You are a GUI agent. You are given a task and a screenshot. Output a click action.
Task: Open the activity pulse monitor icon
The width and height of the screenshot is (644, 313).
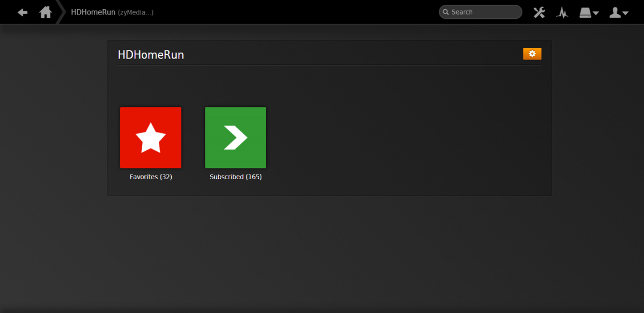562,12
